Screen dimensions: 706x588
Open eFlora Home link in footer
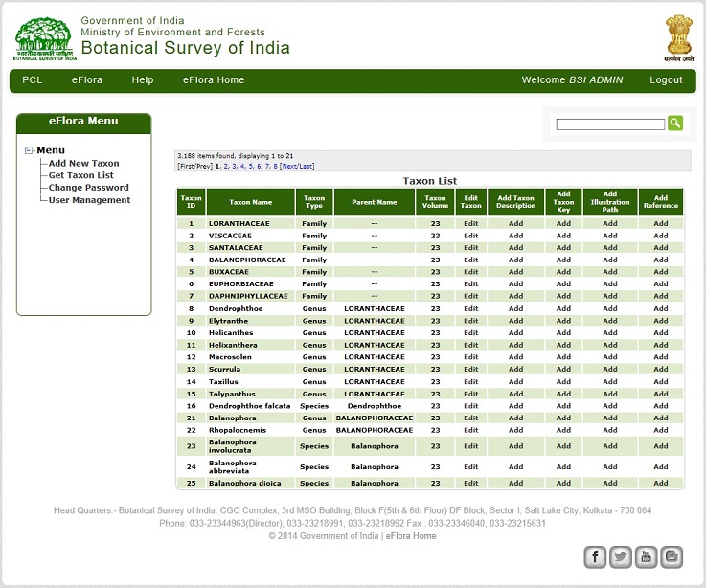pyautogui.click(x=411, y=536)
